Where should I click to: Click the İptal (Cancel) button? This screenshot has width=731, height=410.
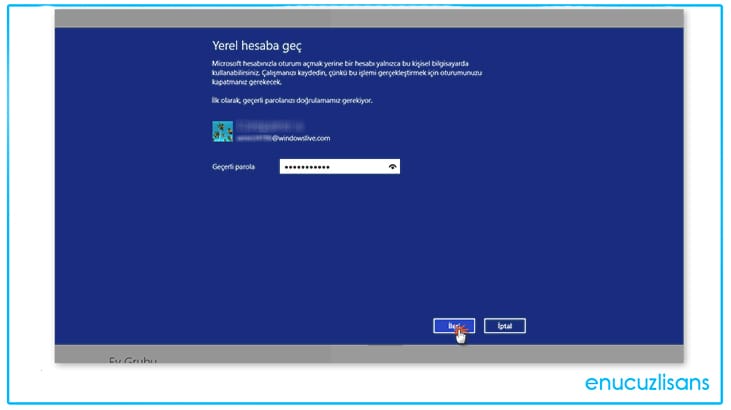click(504, 326)
